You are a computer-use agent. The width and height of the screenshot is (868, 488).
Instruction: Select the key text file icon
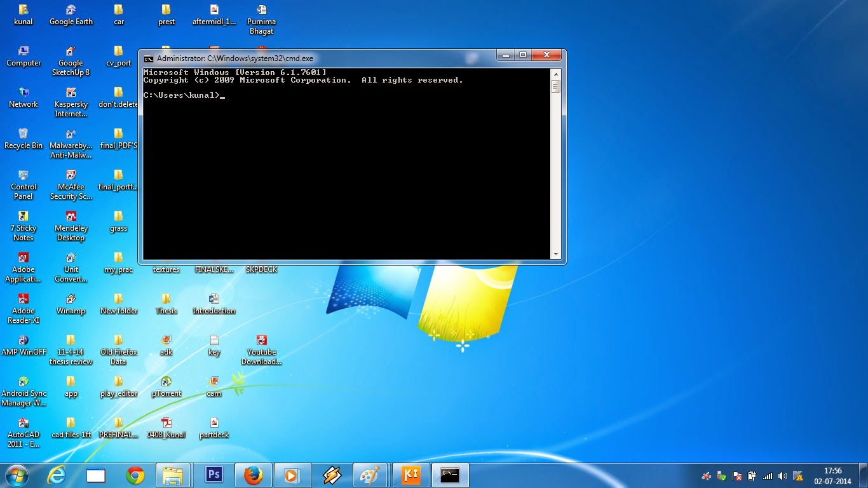(214, 346)
